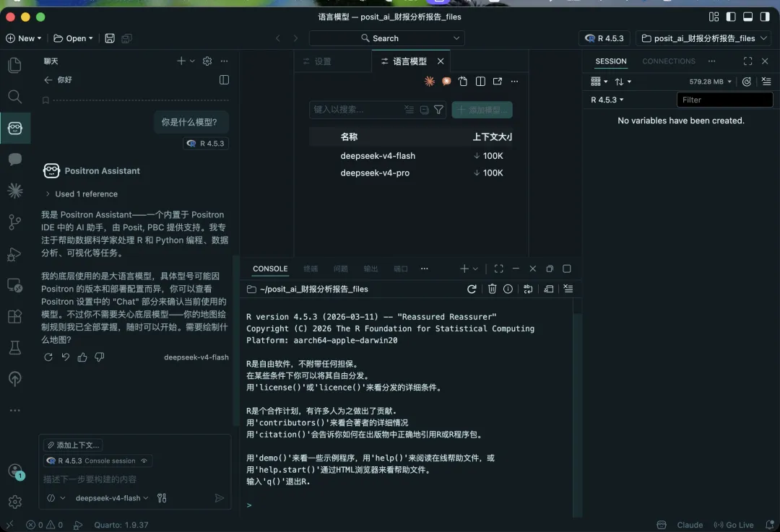
Task: Toggle primary sidebar visibility in title bar
Action: click(731, 17)
